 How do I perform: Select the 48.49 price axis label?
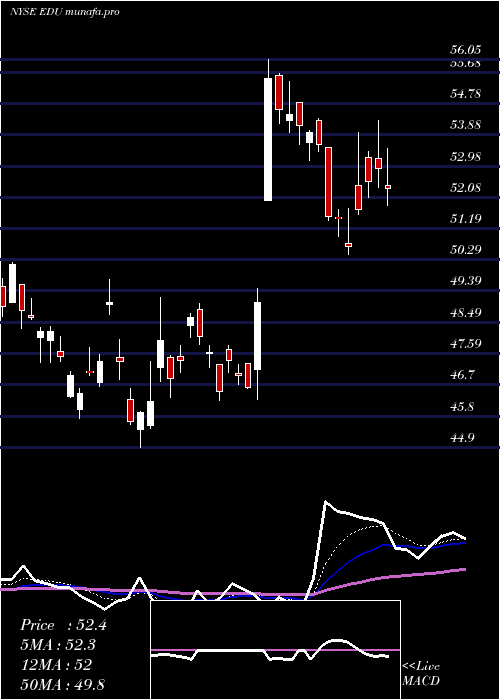(465, 312)
